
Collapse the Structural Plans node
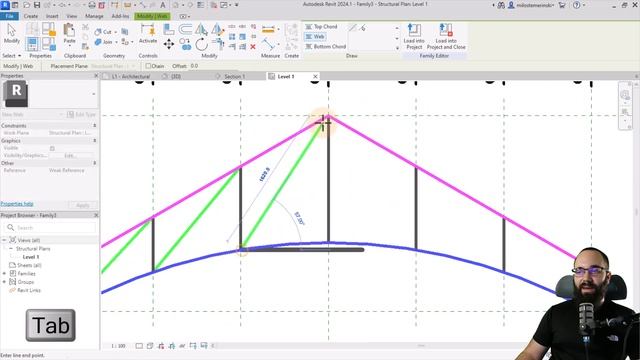11,249
